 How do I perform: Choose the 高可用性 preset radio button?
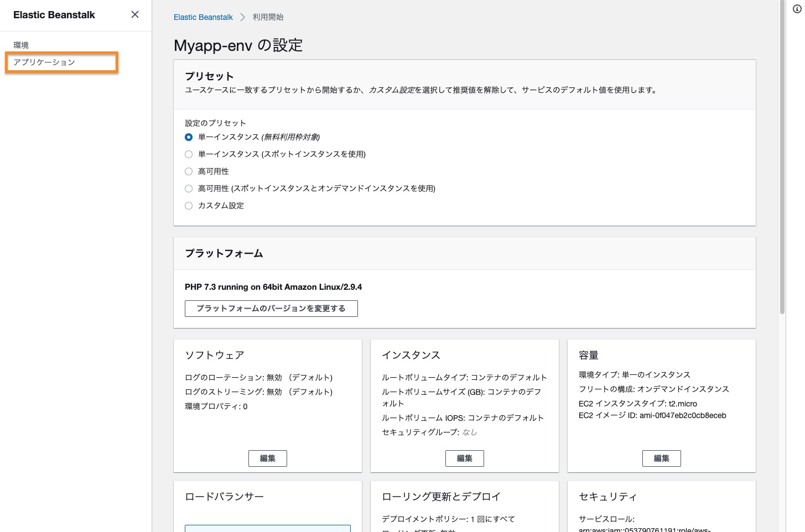pos(189,171)
